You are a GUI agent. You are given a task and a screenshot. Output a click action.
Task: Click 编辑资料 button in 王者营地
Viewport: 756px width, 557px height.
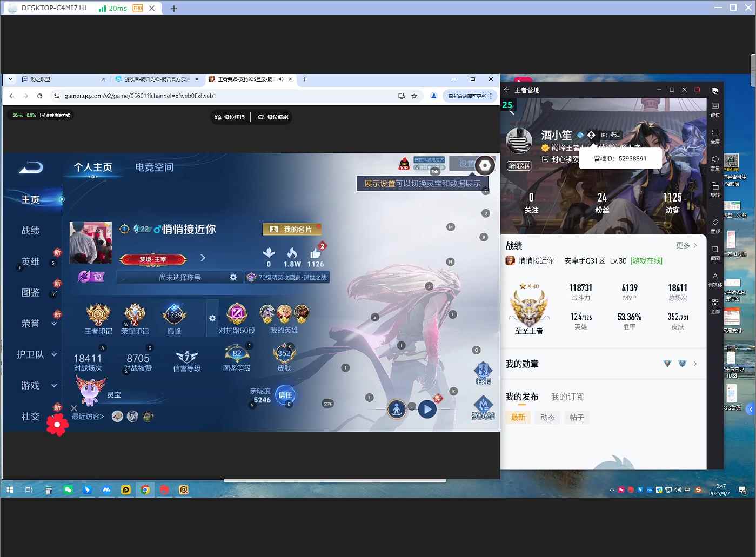click(519, 166)
